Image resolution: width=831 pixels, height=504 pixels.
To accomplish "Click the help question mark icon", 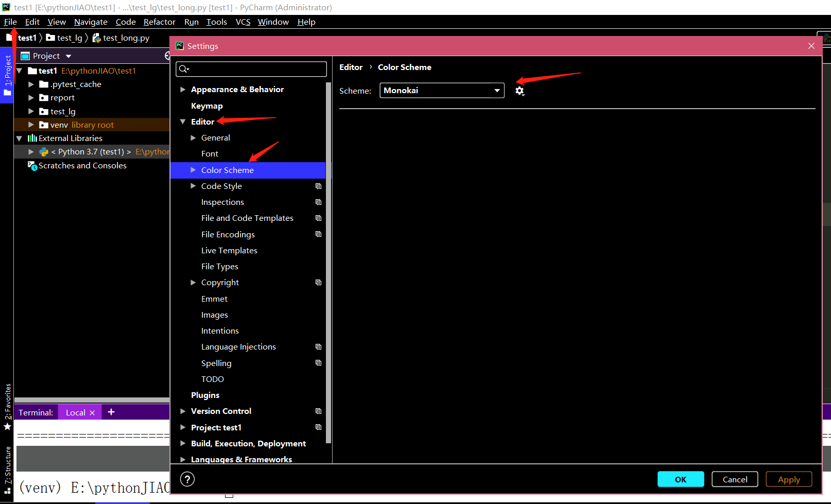I will coord(187,479).
